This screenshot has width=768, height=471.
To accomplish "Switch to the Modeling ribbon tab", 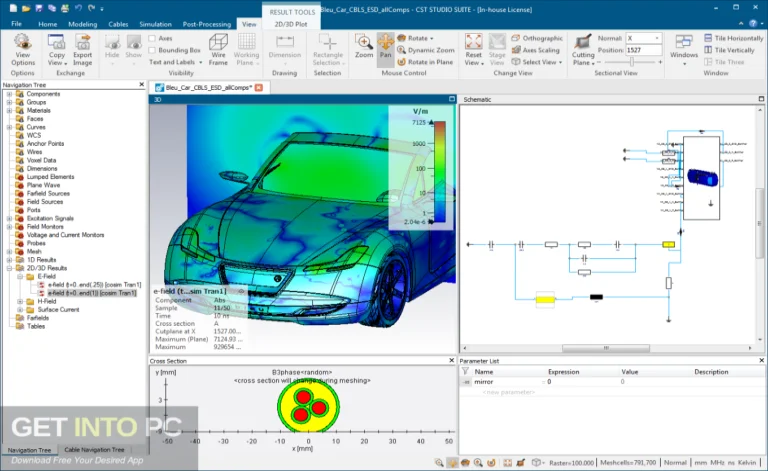I will click(x=82, y=24).
